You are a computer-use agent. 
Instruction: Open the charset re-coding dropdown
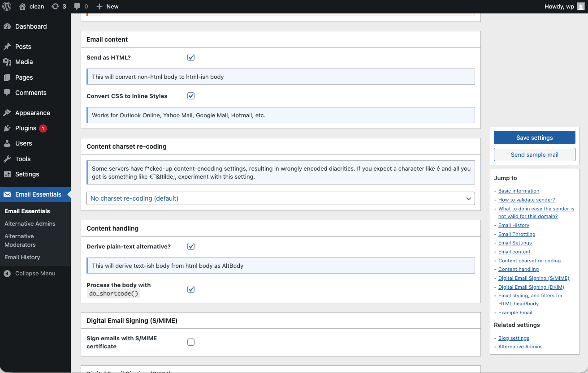point(281,198)
